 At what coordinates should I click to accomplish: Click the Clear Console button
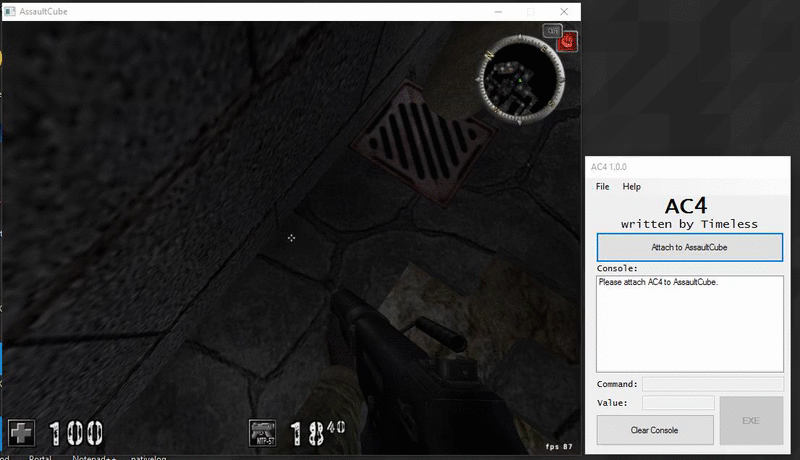click(x=655, y=430)
